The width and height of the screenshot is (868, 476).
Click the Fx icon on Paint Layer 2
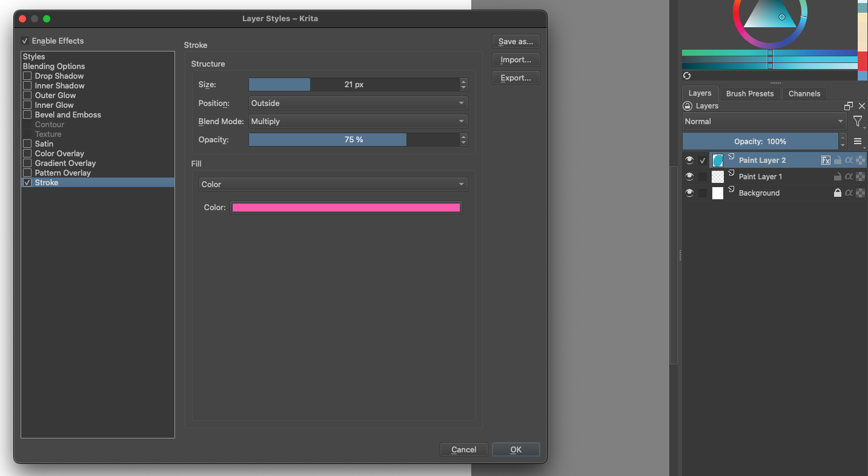coord(826,160)
